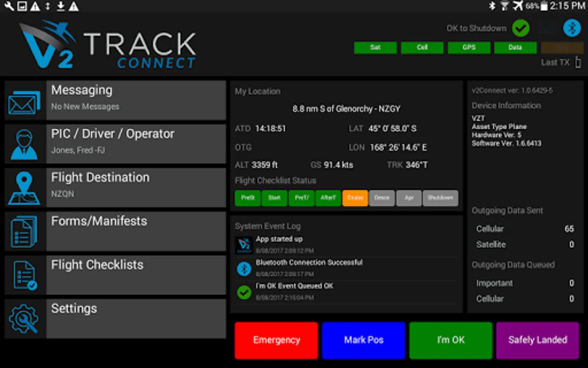Tap the App started up log entry
Image resolution: width=588 pixels, height=368 pixels.
click(x=346, y=245)
